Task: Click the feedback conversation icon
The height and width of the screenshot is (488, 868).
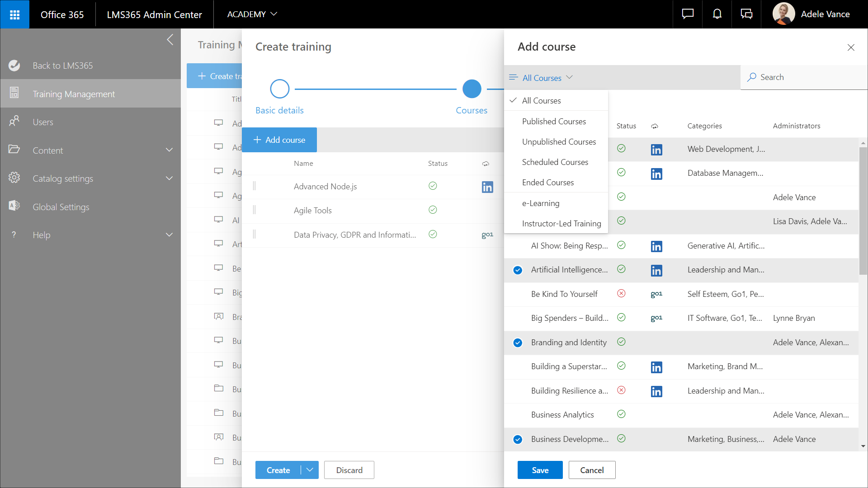Action: [746, 14]
